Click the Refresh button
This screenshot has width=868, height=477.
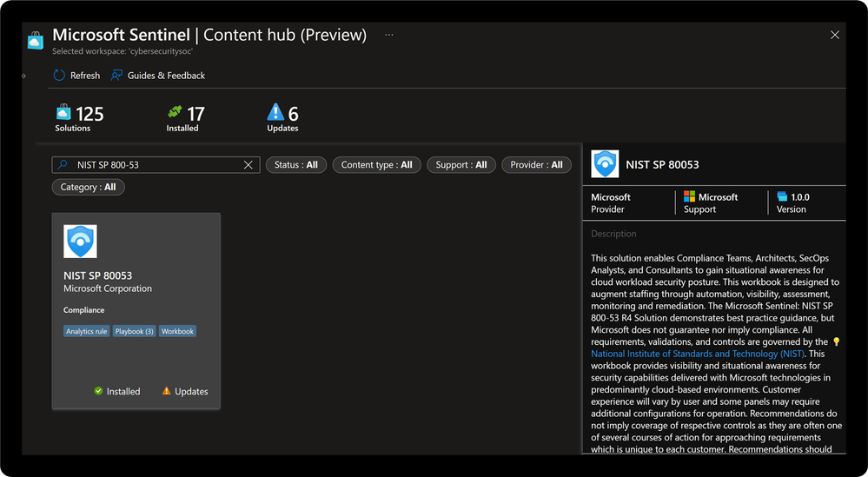point(76,76)
